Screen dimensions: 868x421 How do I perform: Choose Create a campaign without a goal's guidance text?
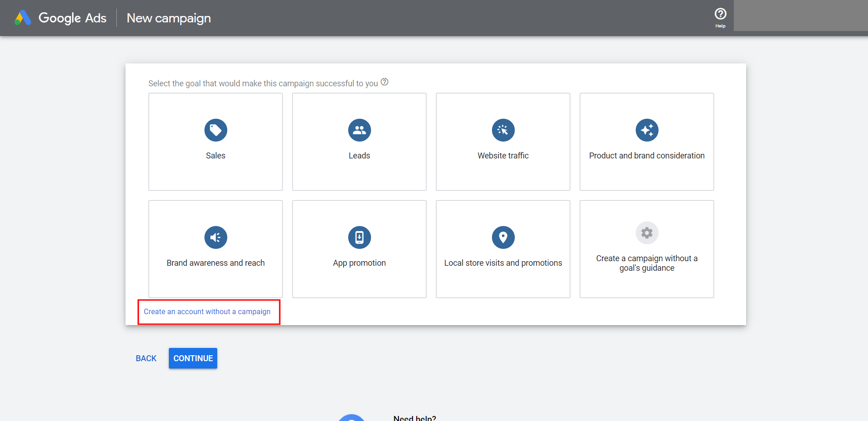pos(647,263)
